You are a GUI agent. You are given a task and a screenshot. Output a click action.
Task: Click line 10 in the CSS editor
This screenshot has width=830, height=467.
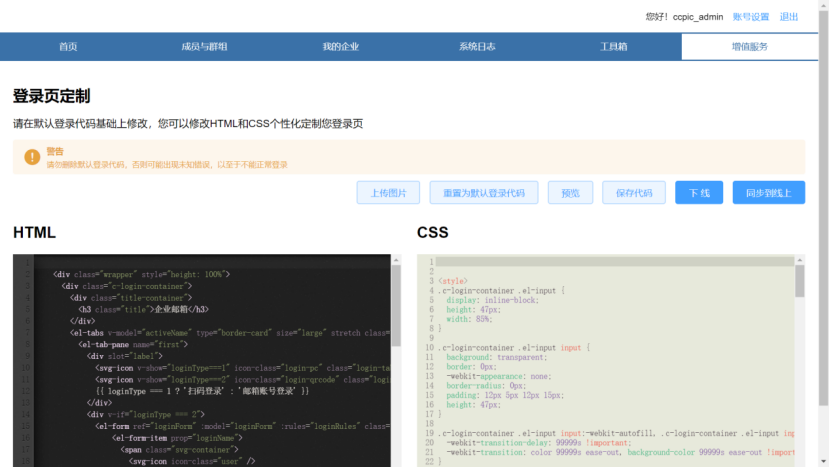600,347
